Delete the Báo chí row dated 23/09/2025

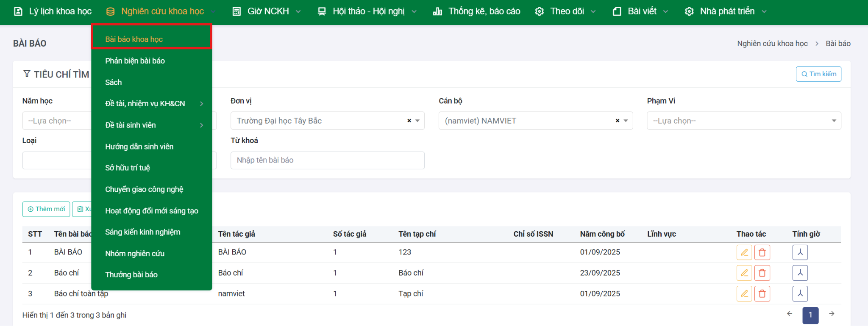coord(762,273)
